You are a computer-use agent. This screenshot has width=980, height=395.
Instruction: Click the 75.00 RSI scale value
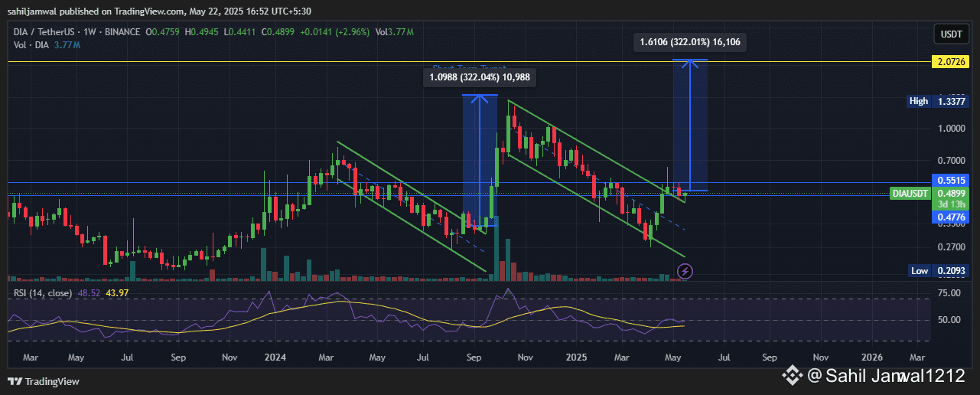pyautogui.click(x=949, y=293)
